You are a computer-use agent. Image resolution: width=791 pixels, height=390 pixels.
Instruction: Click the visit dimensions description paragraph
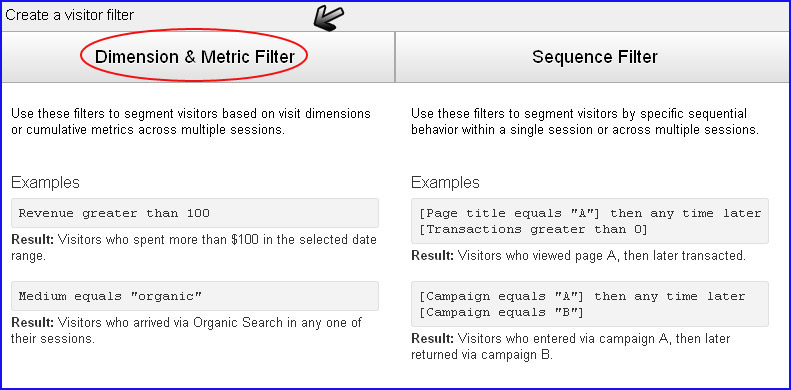[x=191, y=121]
